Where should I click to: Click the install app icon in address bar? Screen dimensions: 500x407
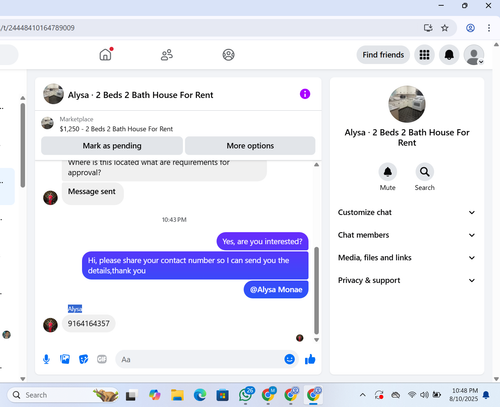[x=428, y=28]
